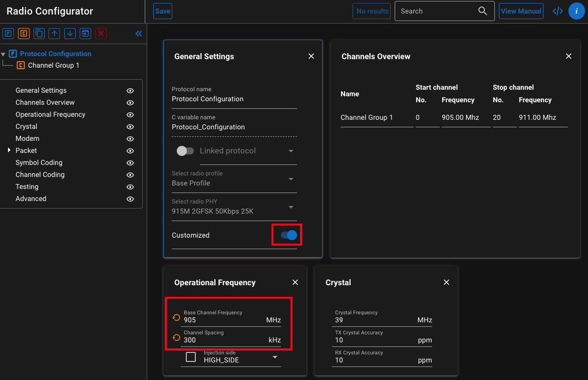Check the Injection side checkbox

pyautogui.click(x=191, y=357)
